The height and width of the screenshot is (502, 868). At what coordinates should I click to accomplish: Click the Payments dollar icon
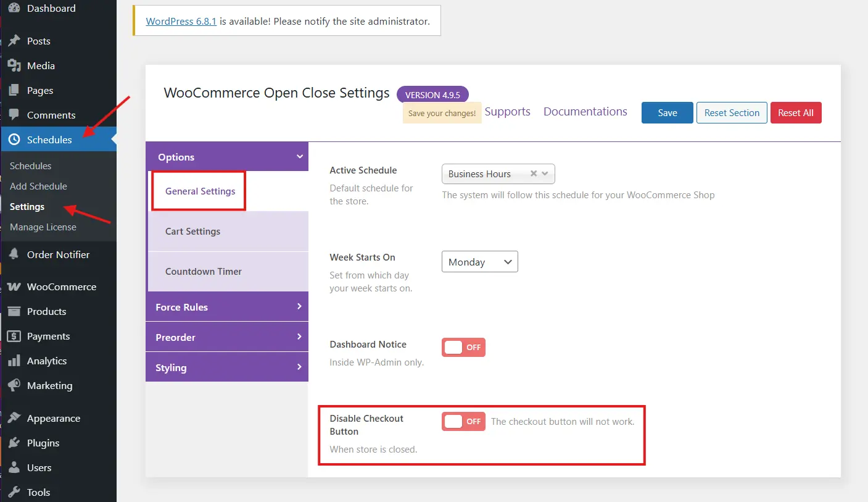(14, 337)
